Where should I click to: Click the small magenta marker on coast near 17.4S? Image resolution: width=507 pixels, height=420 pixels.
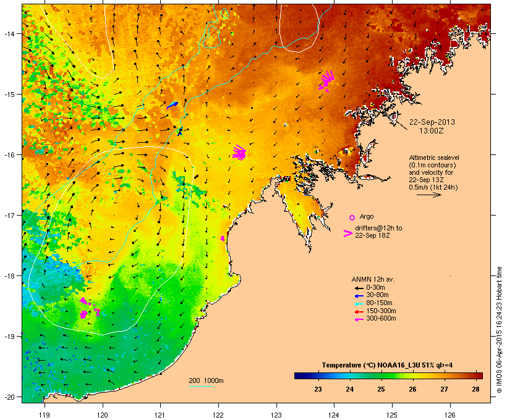click(223, 238)
